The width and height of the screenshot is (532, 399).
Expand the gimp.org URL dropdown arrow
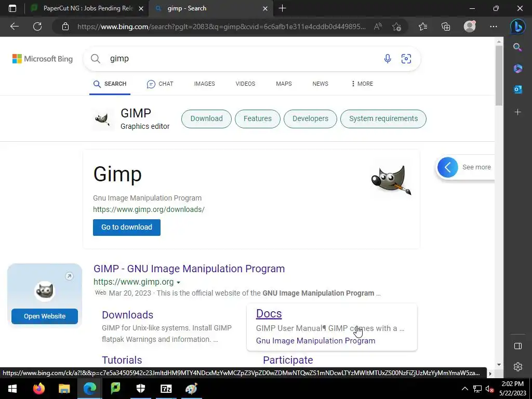tap(179, 282)
